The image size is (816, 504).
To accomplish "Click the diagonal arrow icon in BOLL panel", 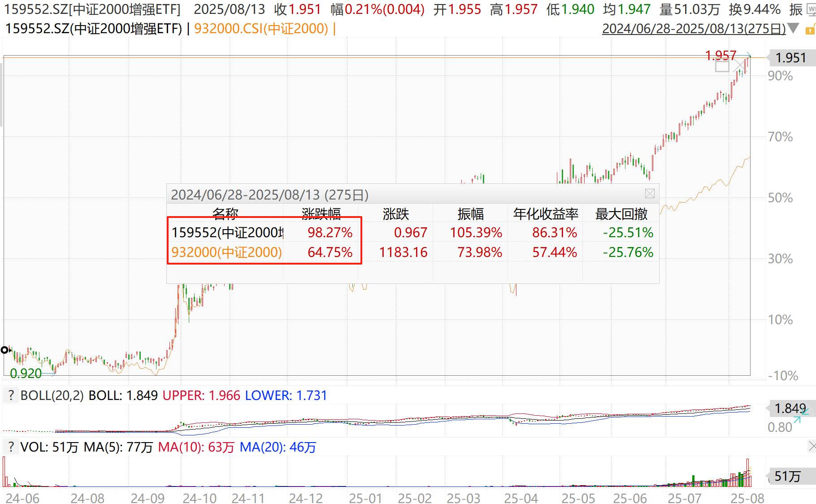I will [797, 420].
